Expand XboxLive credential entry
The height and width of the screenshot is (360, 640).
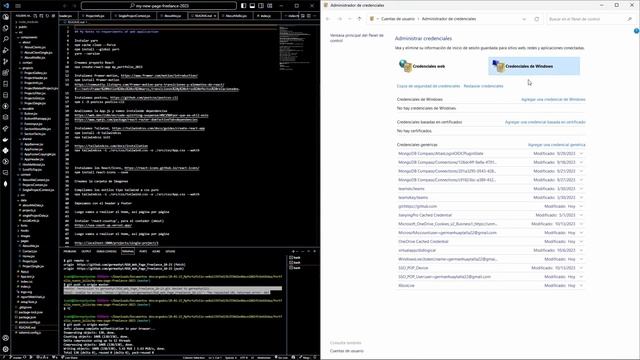581,285
